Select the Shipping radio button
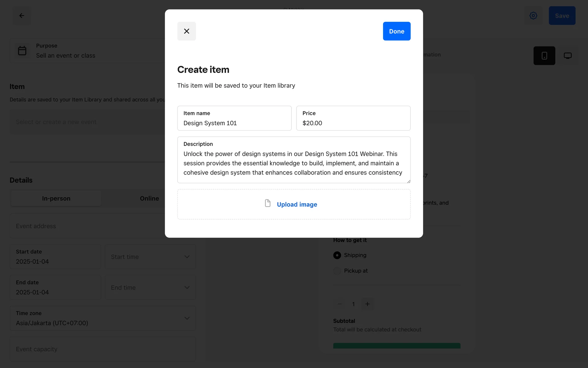Viewport: 588px width, 368px height. 337,255
